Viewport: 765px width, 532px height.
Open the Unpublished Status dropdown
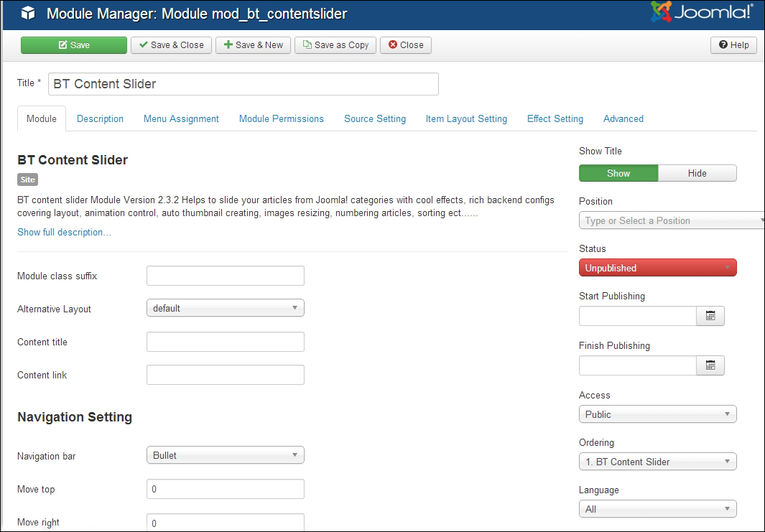coord(658,268)
